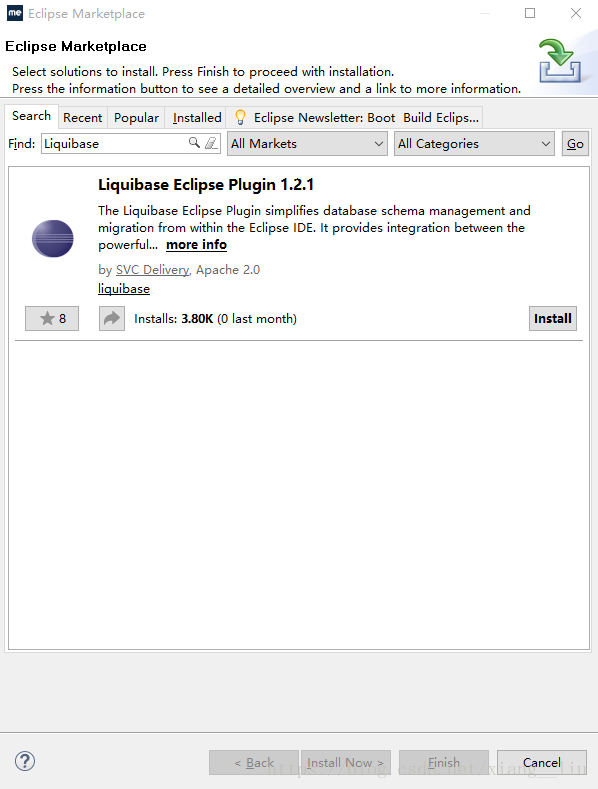Switch to the Popular tab
The width and height of the screenshot is (598, 789).
tap(136, 118)
